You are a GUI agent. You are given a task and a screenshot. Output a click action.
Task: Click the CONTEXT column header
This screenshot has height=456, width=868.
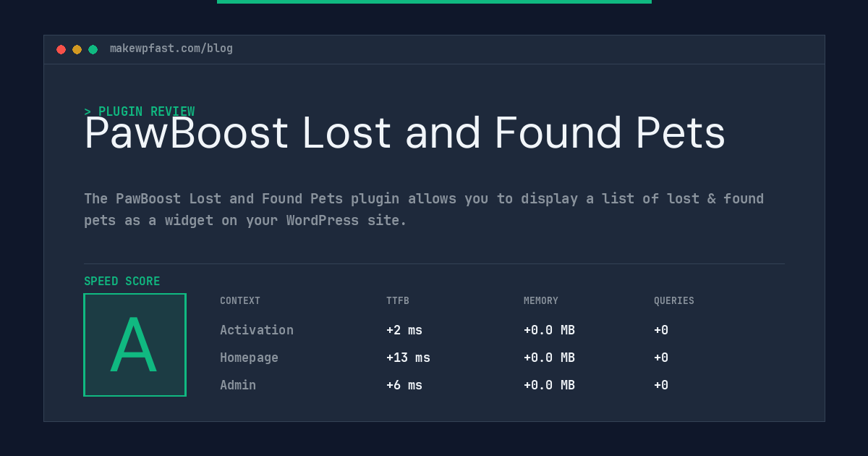click(x=240, y=301)
